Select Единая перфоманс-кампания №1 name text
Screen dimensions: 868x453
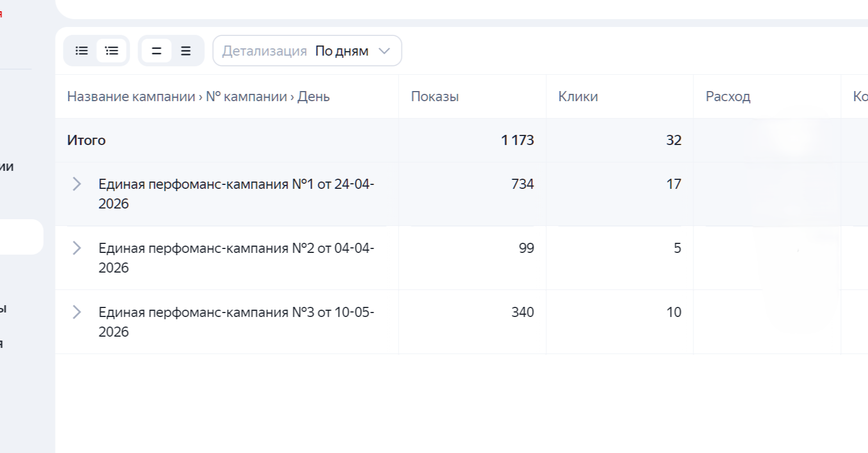[x=236, y=193]
